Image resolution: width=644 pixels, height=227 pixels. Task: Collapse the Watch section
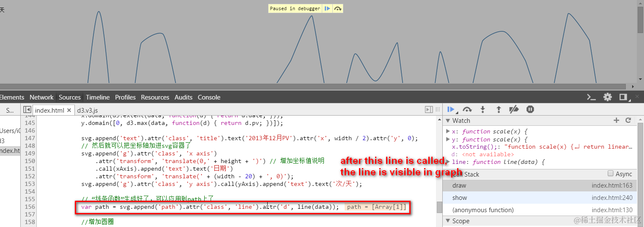(448, 121)
